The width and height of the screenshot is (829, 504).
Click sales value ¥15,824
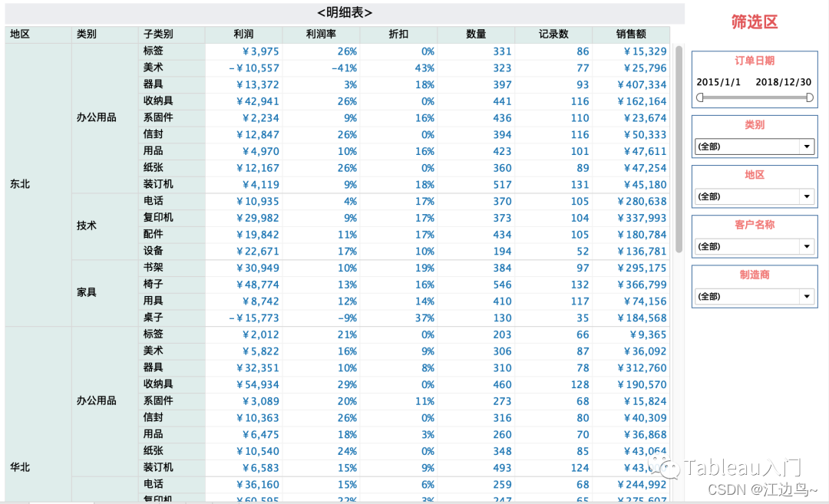(645, 401)
